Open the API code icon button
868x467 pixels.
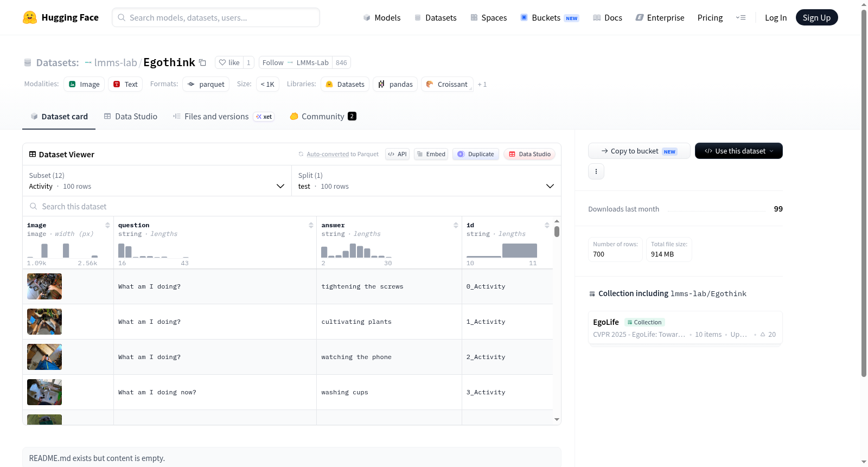pos(397,154)
